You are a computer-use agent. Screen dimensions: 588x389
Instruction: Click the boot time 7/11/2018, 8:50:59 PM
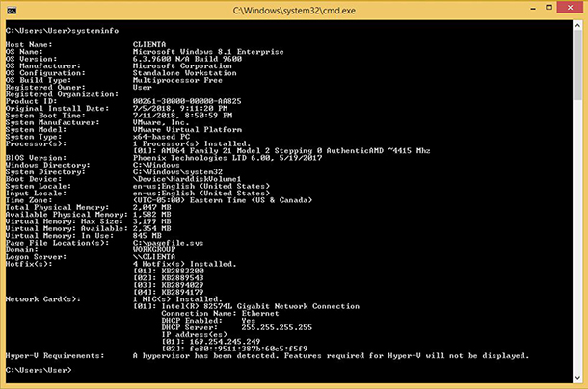pos(182,116)
